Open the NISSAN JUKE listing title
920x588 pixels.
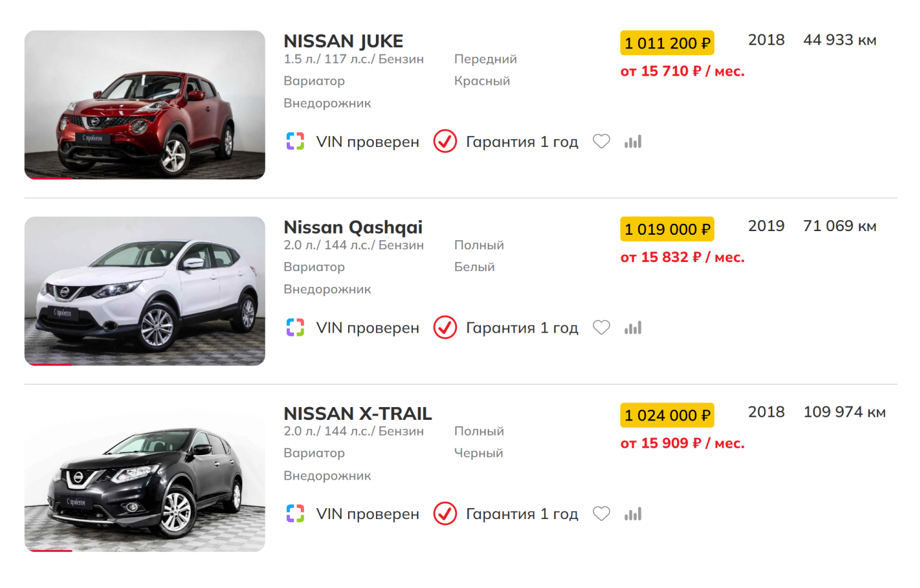point(343,41)
